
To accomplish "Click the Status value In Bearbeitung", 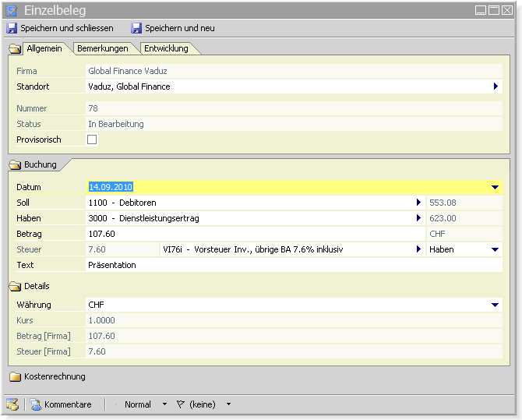I will (x=294, y=124).
